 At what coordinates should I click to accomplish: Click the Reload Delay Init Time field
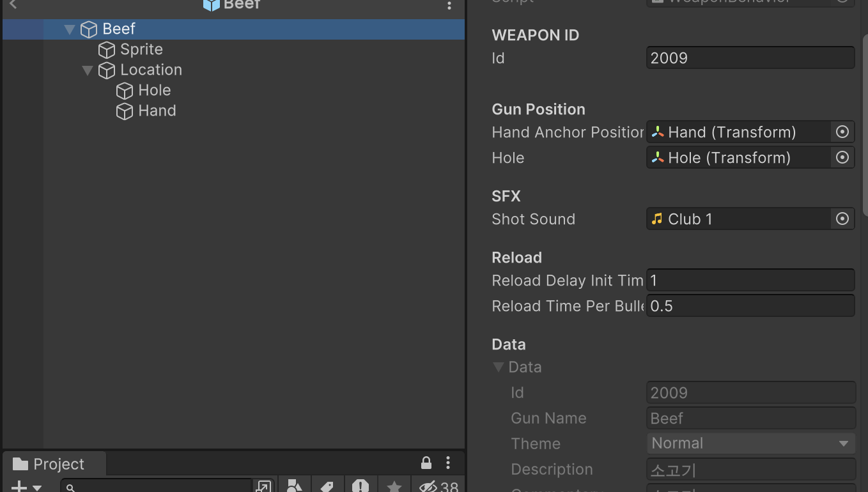(x=750, y=280)
